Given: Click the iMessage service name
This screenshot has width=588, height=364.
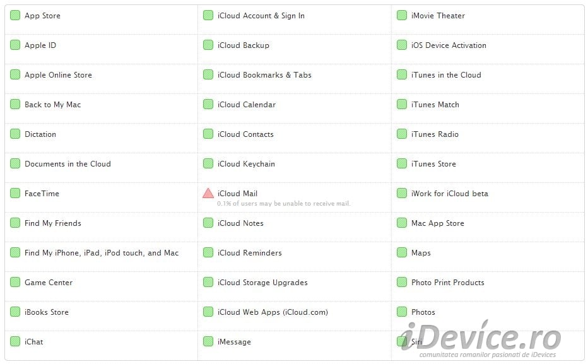Looking at the screenshot, I should (234, 342).
